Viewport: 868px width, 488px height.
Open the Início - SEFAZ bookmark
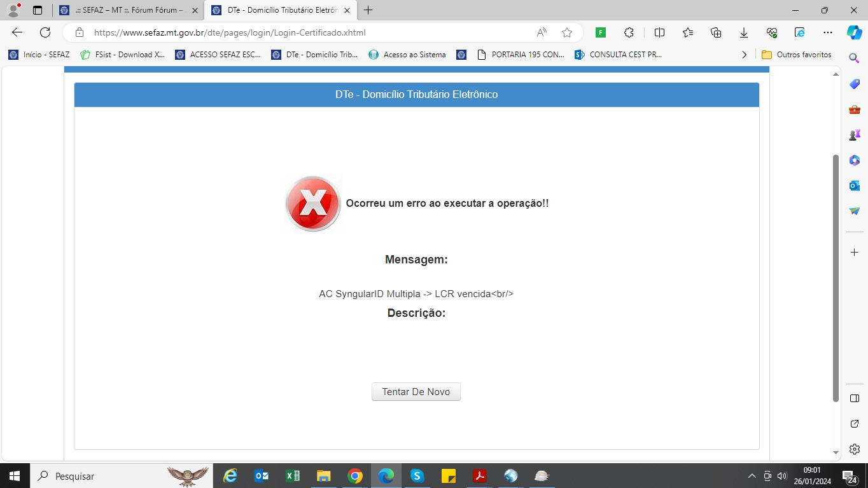(x=39, y=55)
